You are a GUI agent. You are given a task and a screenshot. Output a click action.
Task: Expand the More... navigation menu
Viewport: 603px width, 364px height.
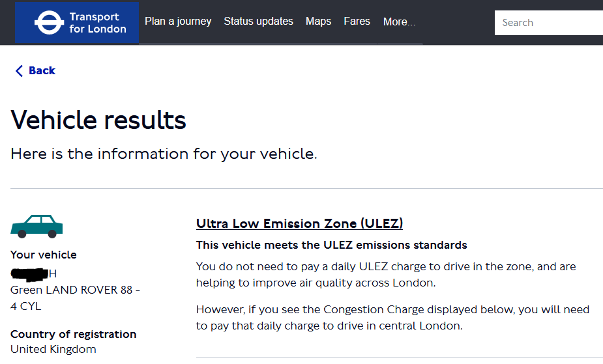pyautogui.click(x=399, y=22)
